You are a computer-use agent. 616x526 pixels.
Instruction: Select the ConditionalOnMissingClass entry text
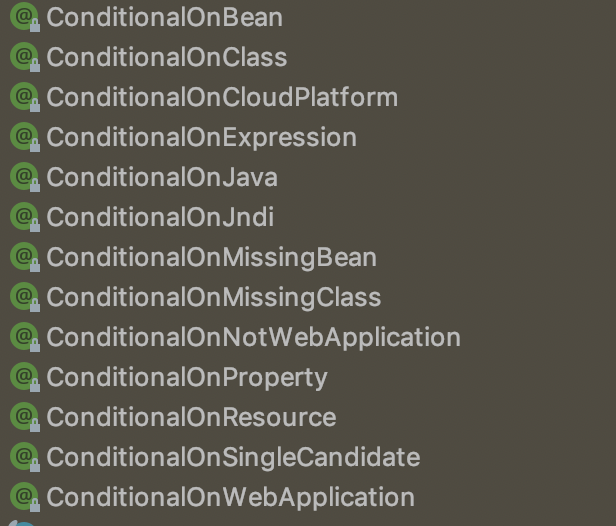click(x=213, y=297)
